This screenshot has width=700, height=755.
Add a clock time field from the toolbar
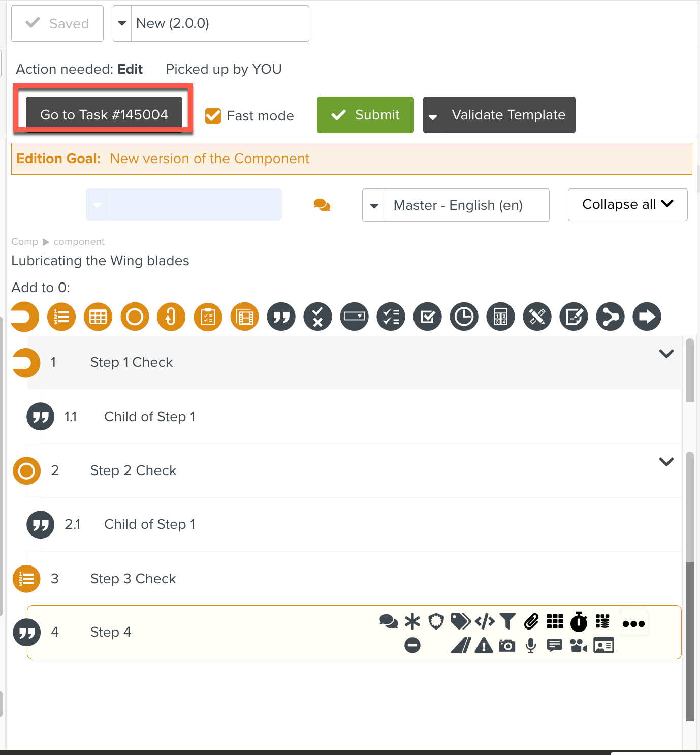pyautogui.click(x=464, y=317)
